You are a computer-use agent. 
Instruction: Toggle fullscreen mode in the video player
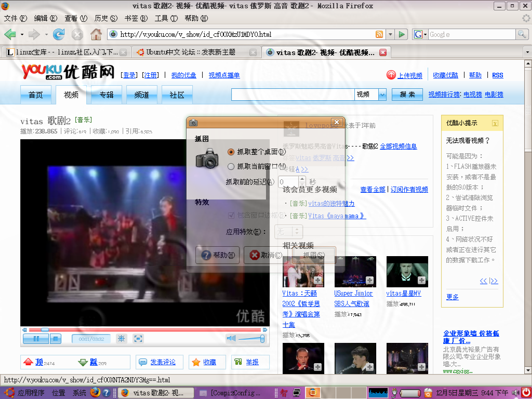point(138,339)
